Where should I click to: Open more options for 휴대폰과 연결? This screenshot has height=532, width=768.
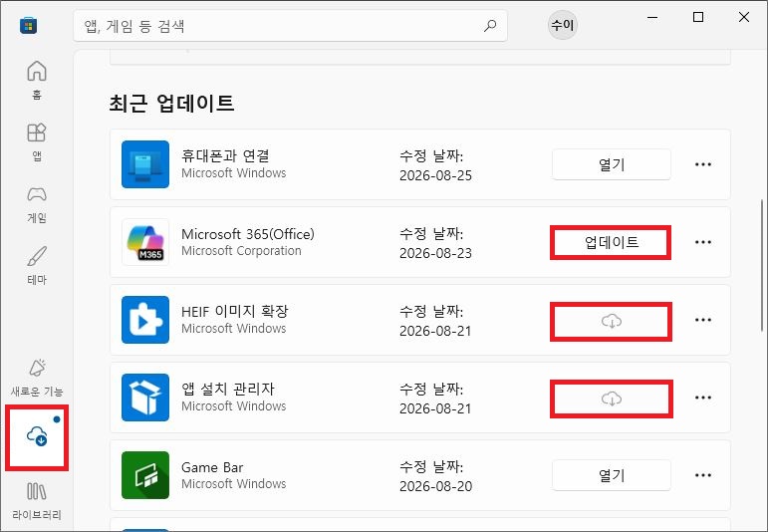703,164
